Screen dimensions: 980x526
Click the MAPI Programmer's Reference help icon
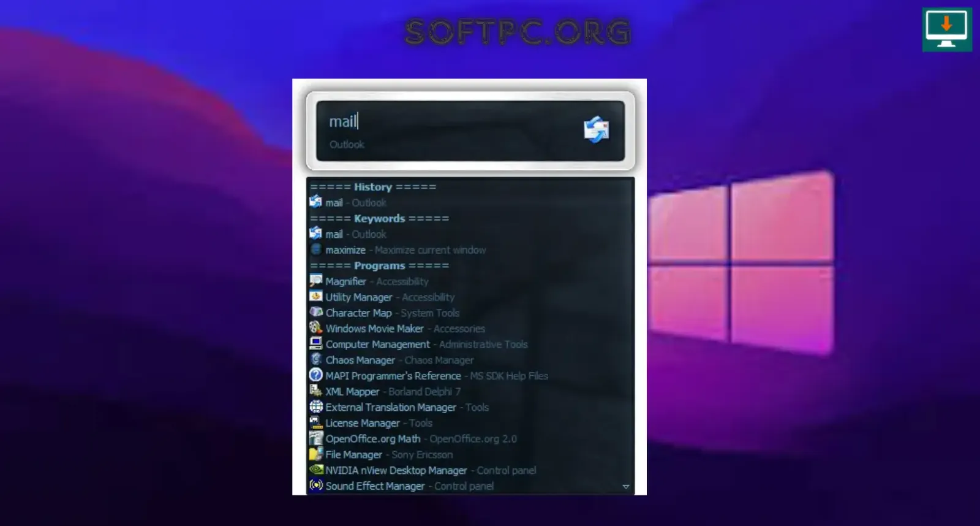(316, 375)
